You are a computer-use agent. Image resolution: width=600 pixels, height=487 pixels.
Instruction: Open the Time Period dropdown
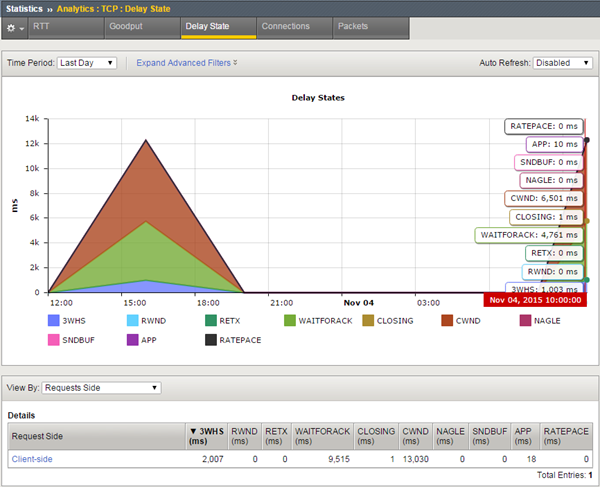pos(86,63)
